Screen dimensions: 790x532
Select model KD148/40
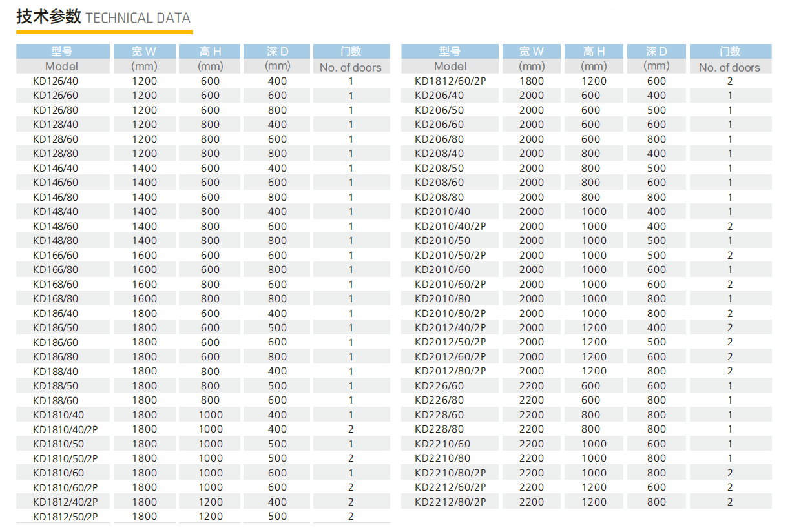point(56,211)
